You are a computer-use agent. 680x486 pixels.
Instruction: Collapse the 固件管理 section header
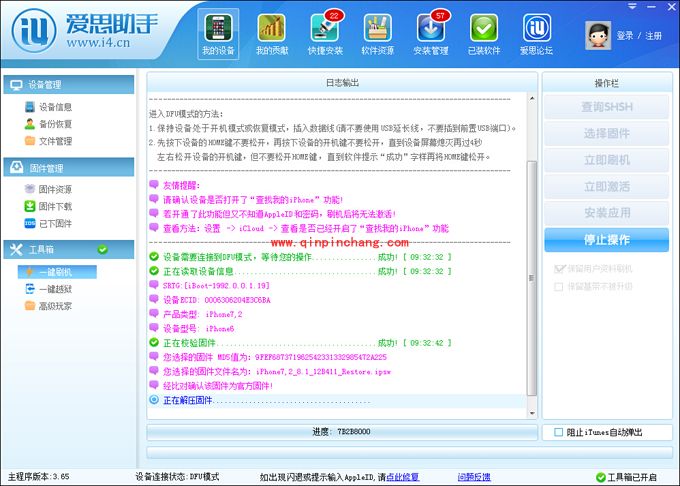69,167
